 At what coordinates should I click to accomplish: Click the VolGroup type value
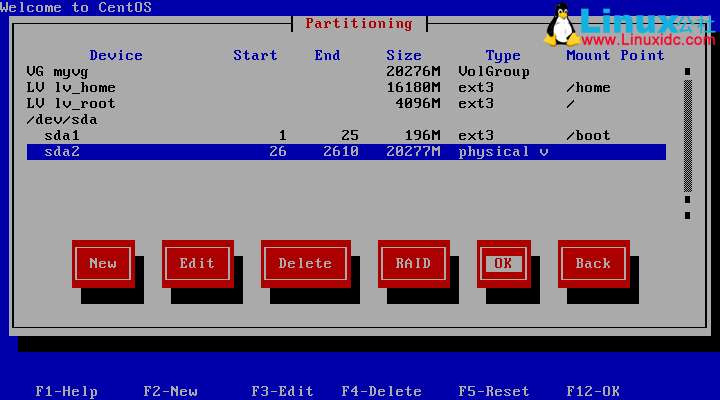(494, 72)
